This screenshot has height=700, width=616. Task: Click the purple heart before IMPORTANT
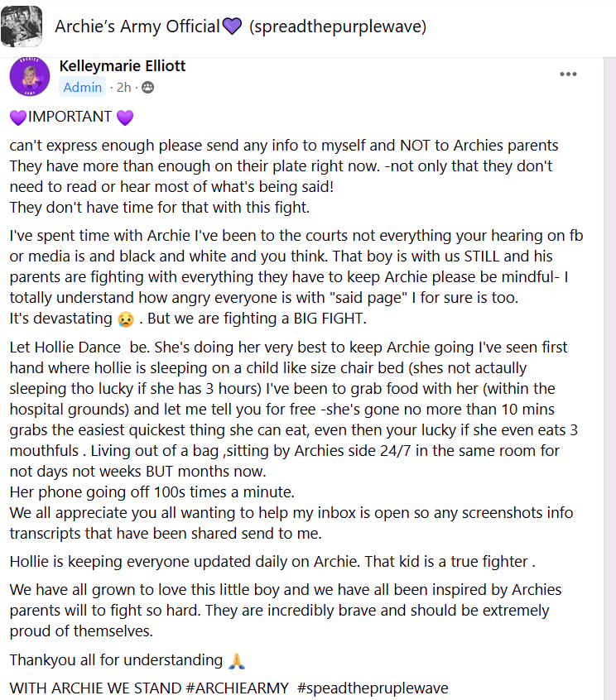(18, 117)
